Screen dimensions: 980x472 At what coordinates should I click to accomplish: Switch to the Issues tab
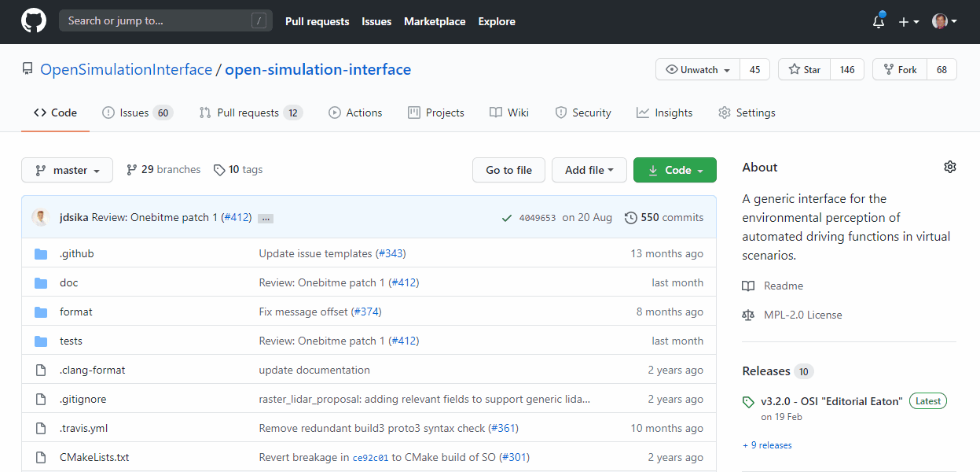click(x=138, y=112)
